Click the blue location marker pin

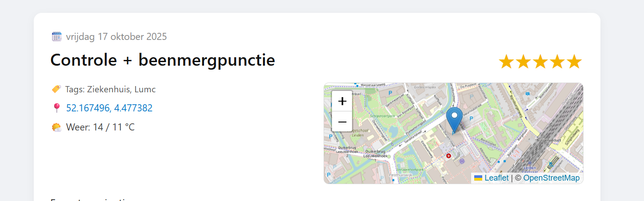454,118
